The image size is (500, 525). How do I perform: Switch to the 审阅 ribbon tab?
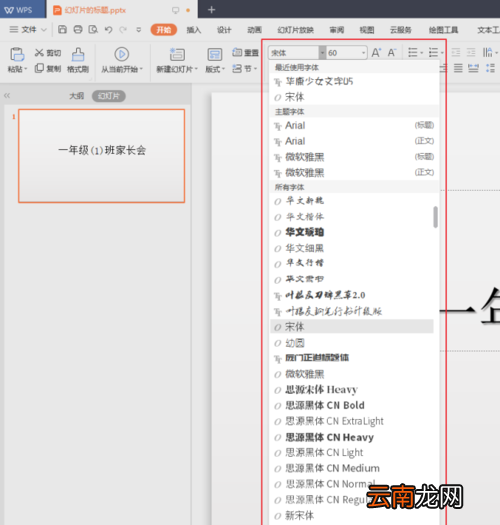[337, 30]
